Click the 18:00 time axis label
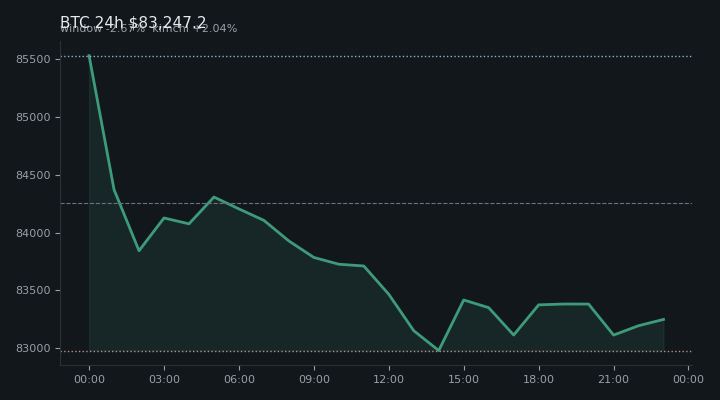The height and width of the screenshot is (400, 720). [x=538, y=379]
